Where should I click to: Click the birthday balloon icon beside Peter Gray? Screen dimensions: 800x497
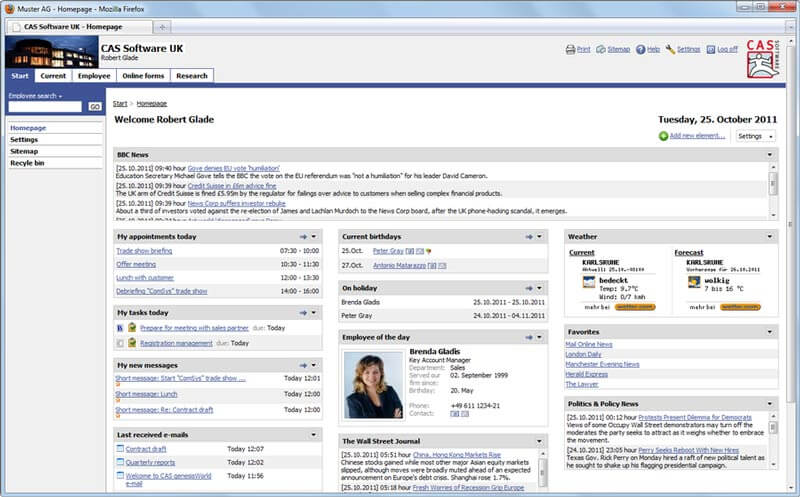point(429,251)
